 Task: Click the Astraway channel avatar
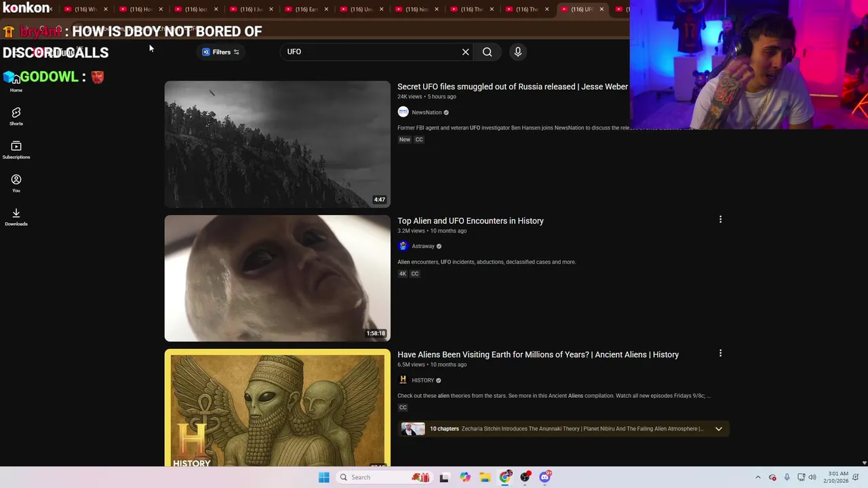(x=403, y=246)
